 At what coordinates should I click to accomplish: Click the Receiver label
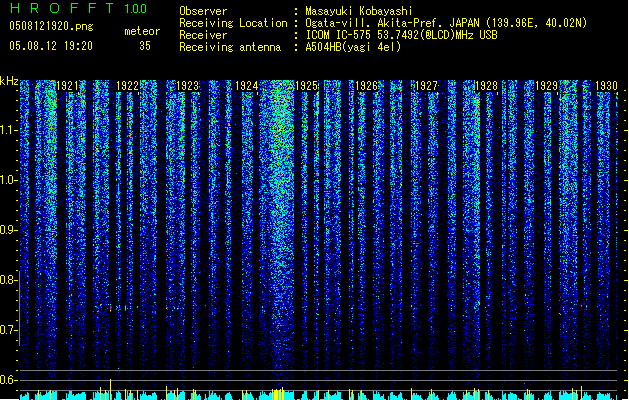[203, 35]
